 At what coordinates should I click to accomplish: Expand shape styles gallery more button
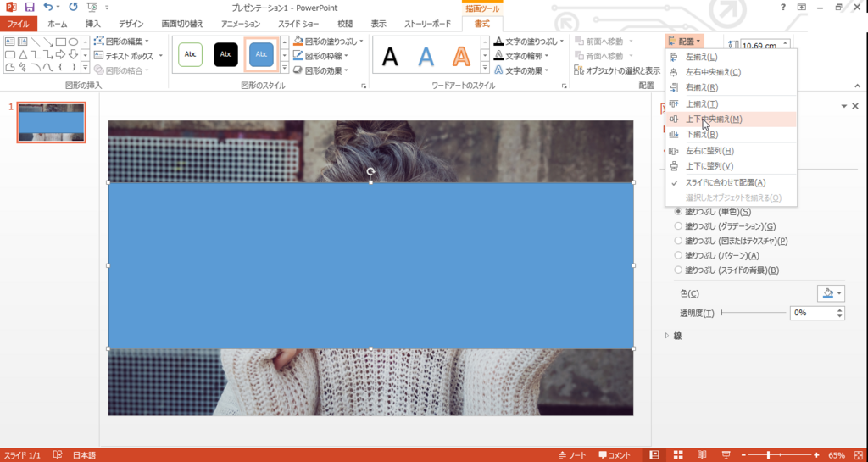(x=285, y=68)
